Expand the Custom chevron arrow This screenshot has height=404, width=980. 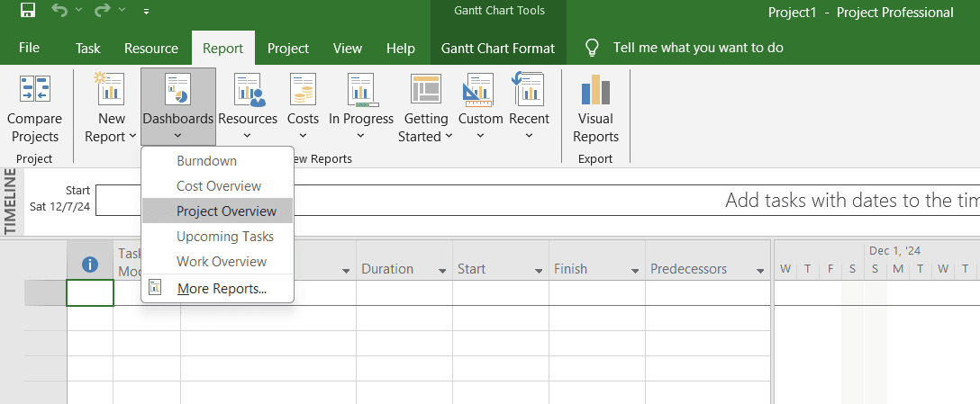click(x=481, y=136)
